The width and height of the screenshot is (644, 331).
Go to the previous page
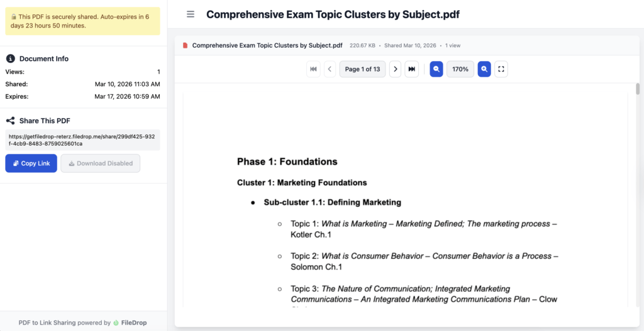click(x=330, y=69)
